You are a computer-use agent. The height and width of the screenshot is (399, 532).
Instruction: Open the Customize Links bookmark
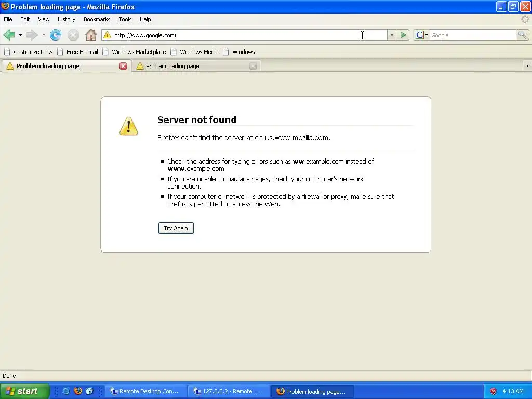click(x=29, y=52)
